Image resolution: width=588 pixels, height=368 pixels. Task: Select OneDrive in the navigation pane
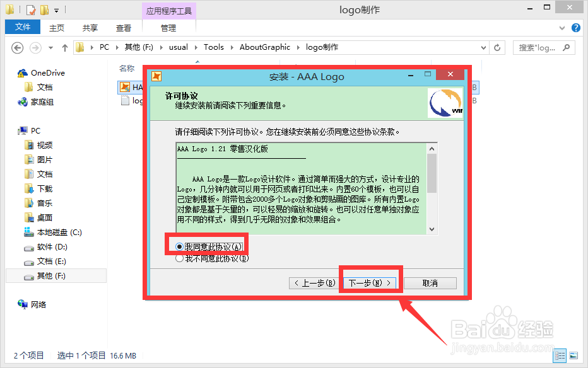coord(41,73)
